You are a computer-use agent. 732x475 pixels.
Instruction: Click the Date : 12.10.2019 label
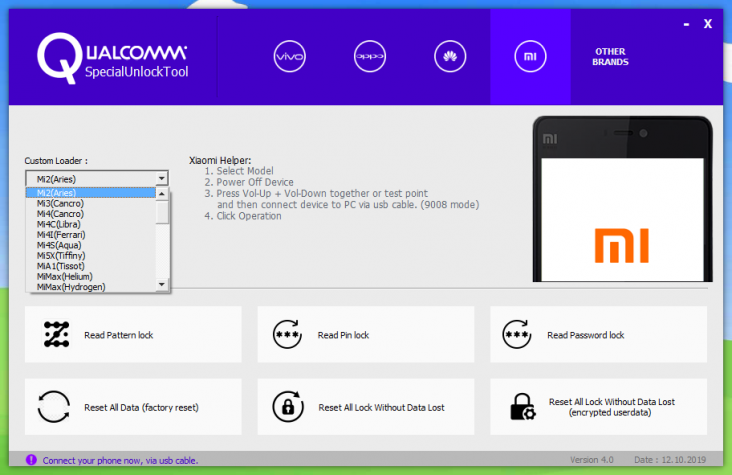coord(670,460)
